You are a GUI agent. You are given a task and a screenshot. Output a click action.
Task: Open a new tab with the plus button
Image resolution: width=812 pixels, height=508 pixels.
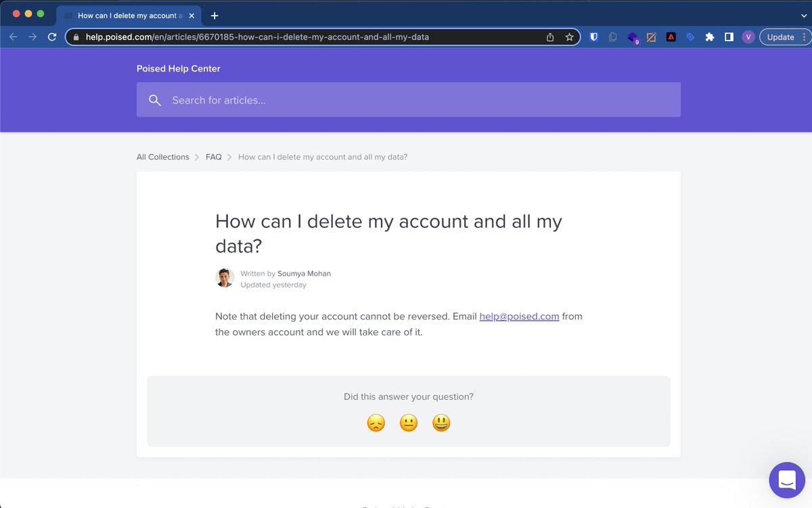click(215, 15)
